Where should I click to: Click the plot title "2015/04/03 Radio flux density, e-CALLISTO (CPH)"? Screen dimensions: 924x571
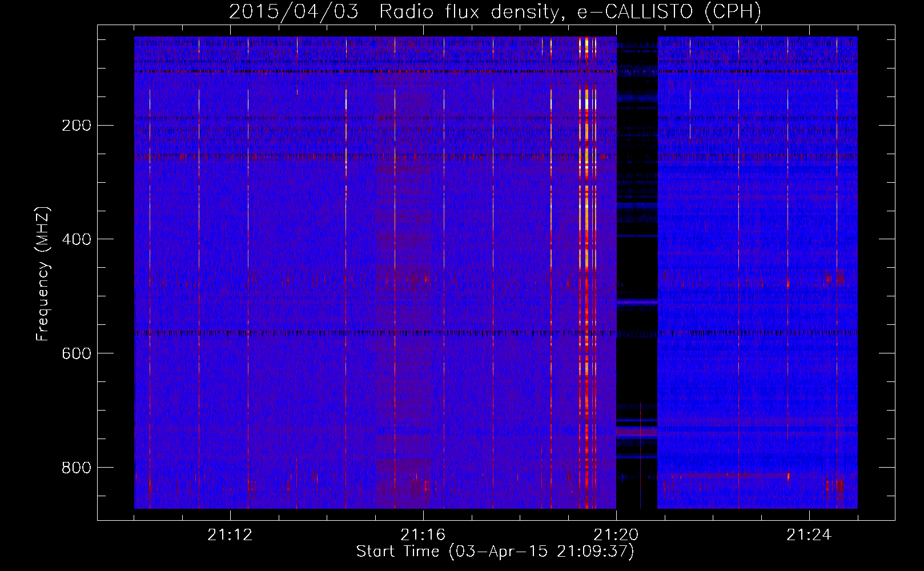495,12
